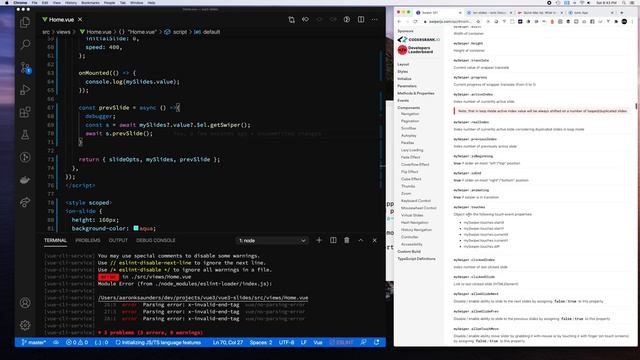This screenshot has width=640, height=360.
Task: Click 'LF' end of line selector
Action: pos(304,342)
